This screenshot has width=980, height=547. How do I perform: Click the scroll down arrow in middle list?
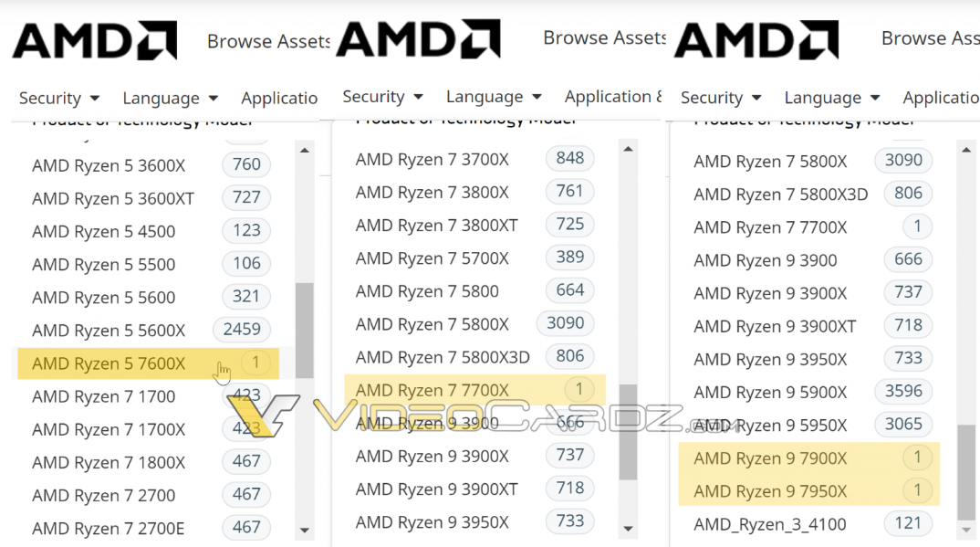[x=628, y=529]
